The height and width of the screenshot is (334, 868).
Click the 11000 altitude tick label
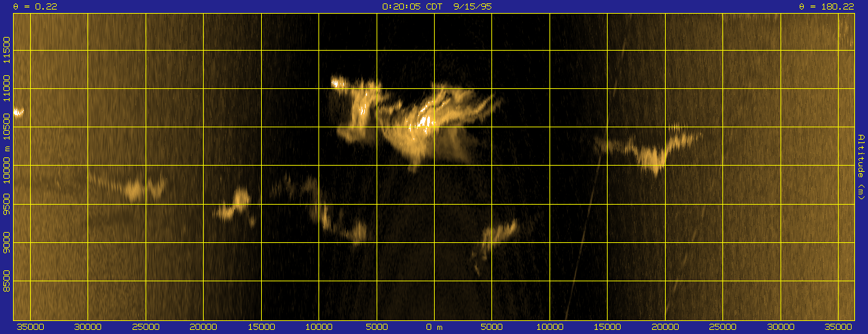pos(7,88)
